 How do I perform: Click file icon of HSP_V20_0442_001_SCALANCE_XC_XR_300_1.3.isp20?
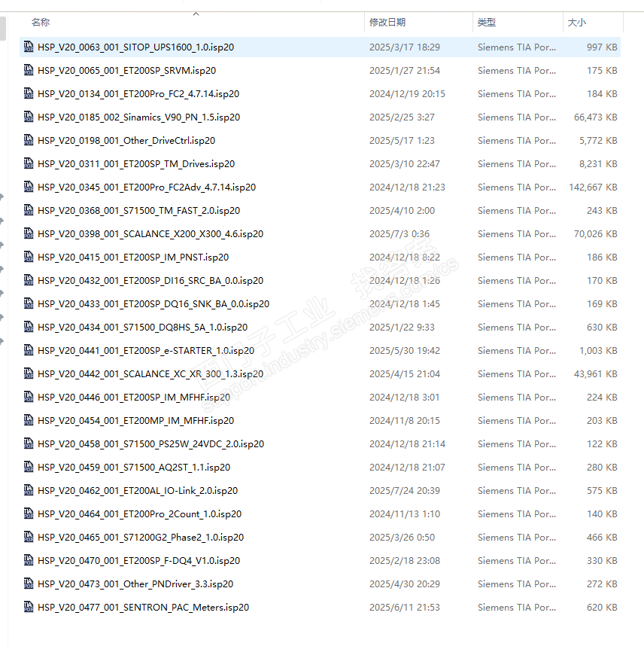pyautogui.click(x=29, y=373)
